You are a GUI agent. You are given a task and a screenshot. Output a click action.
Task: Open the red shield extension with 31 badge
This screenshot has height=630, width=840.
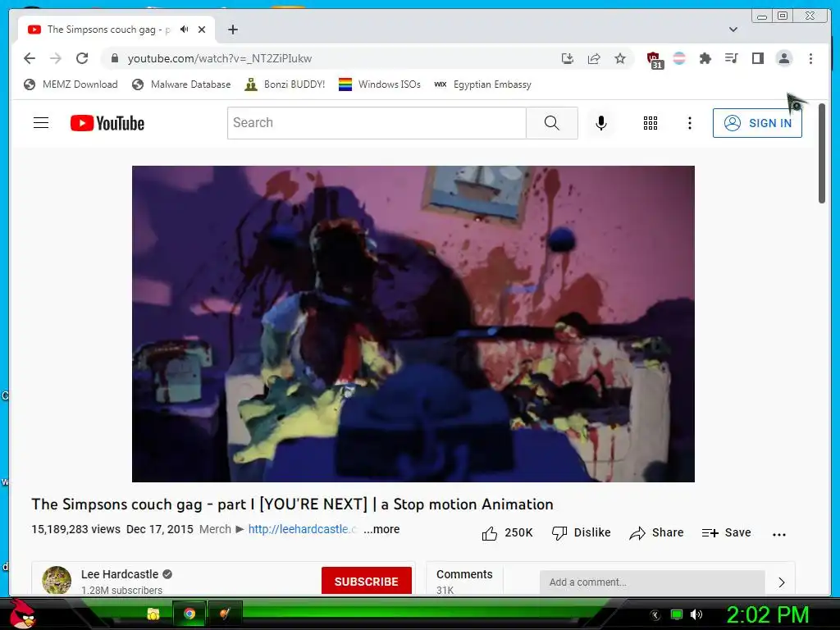pyautogui.click(x=654, y=59)
